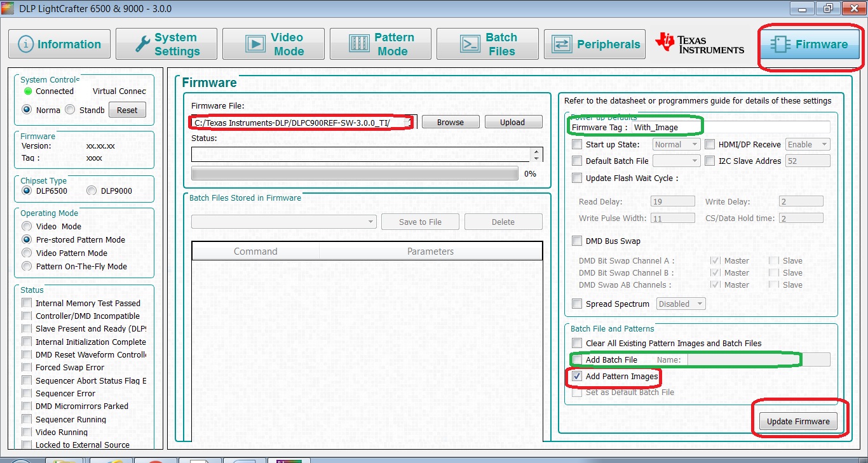Click the Save to File button
Screen dimensions: 868x463
point(421,222)
